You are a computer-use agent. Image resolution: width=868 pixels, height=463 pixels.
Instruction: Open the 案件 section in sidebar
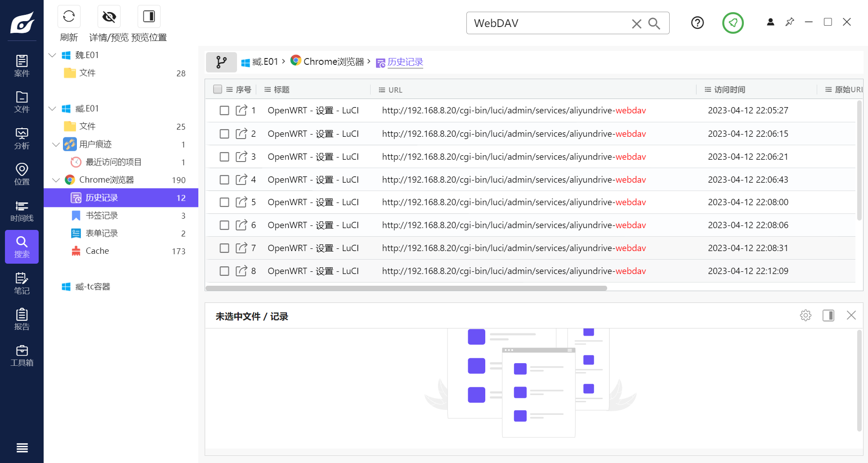(22, 66)
